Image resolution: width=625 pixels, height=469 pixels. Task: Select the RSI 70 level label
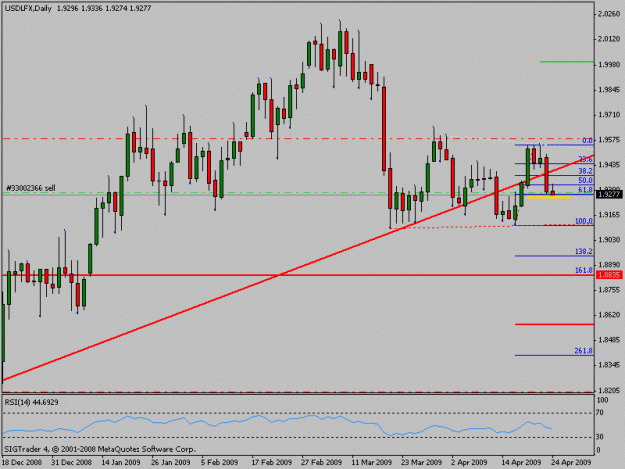(599, 413)
